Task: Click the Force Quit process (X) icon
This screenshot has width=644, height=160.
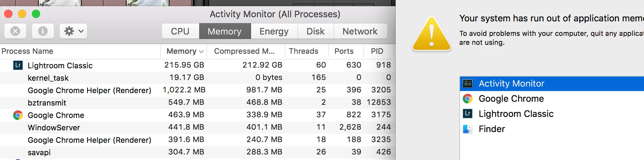Action: 15,31
